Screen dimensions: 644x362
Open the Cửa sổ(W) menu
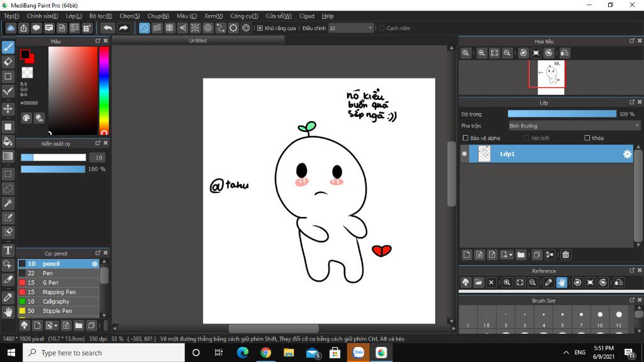tap(279, 16)
